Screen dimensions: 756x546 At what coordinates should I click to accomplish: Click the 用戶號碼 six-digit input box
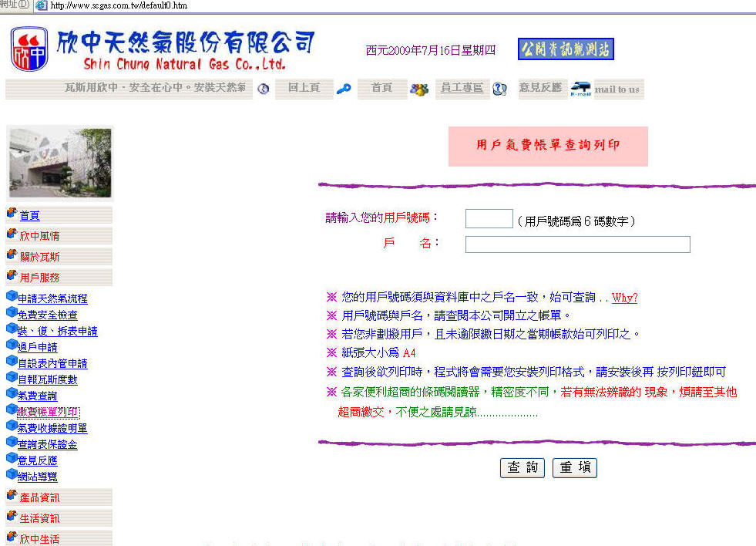[x=489, y=219]
